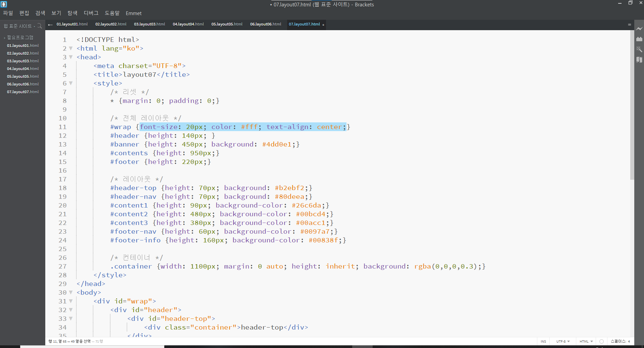
Task: Open the 편집 menu
Action: click(x=24, y=13)
